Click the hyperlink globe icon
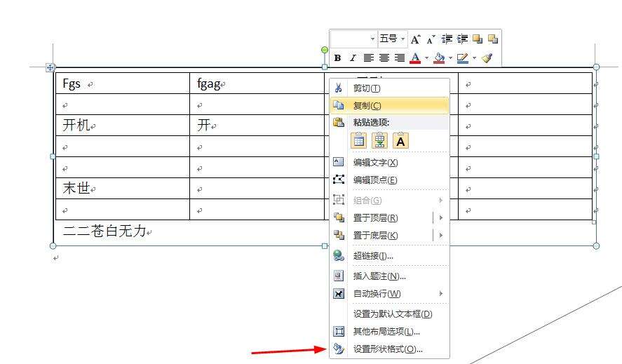 pos(339,255)
